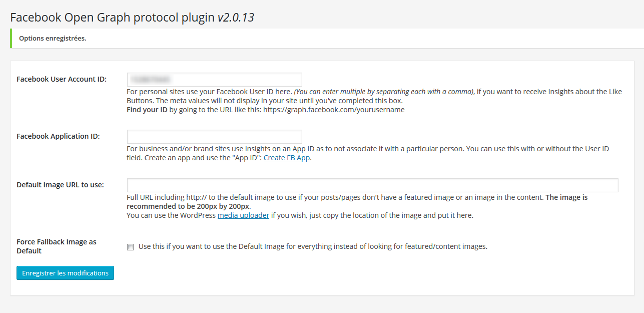Click the Facebook User Account ID input field

pyautogui.click(x=214, y=79)
